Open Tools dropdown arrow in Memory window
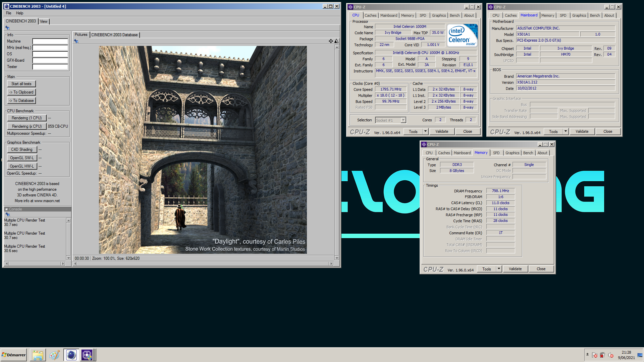The image size is (644, 362). point(499,269)
